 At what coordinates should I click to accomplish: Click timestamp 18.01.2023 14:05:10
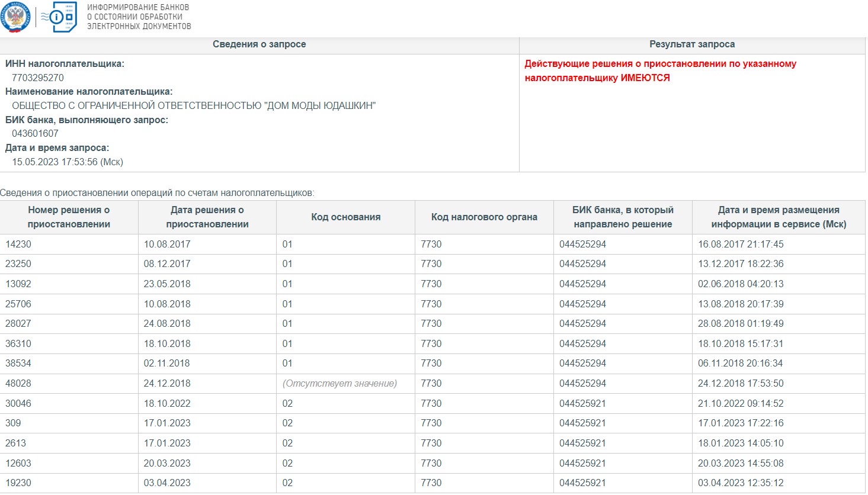(741, 443)
